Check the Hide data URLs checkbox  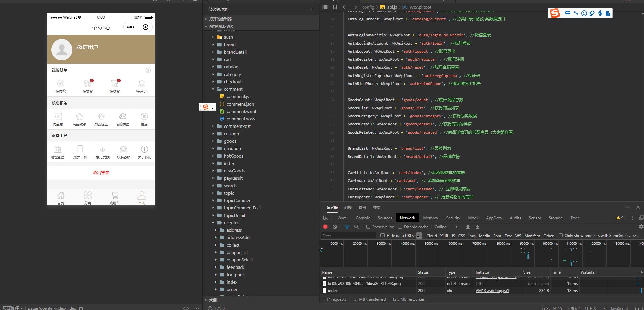[382, 235]
